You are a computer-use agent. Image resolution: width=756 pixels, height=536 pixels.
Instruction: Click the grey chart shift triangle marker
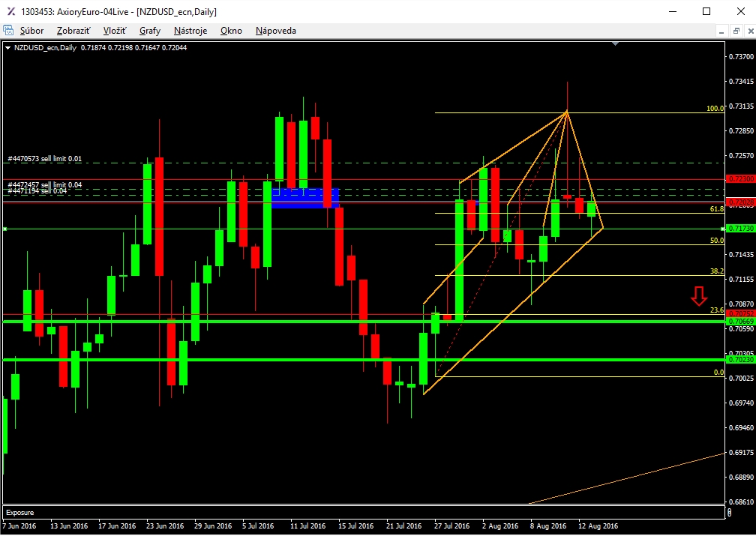click(615, 44)
